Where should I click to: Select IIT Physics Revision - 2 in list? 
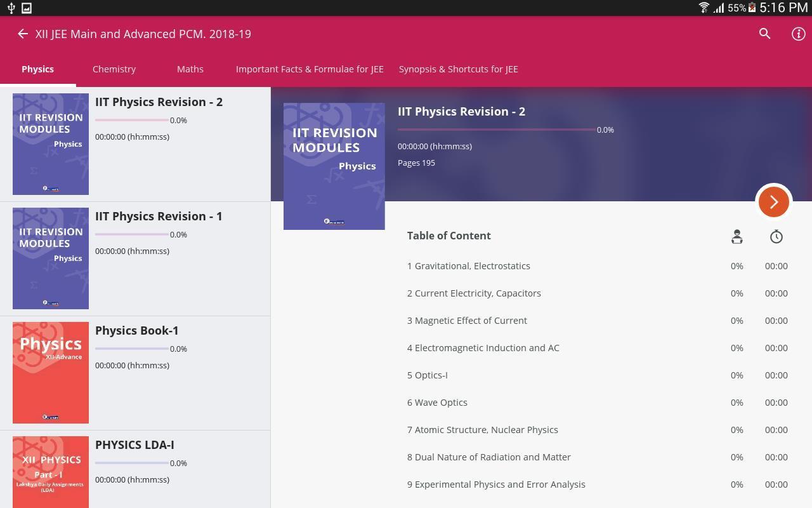pyautogui.click(x=135, y=144)
